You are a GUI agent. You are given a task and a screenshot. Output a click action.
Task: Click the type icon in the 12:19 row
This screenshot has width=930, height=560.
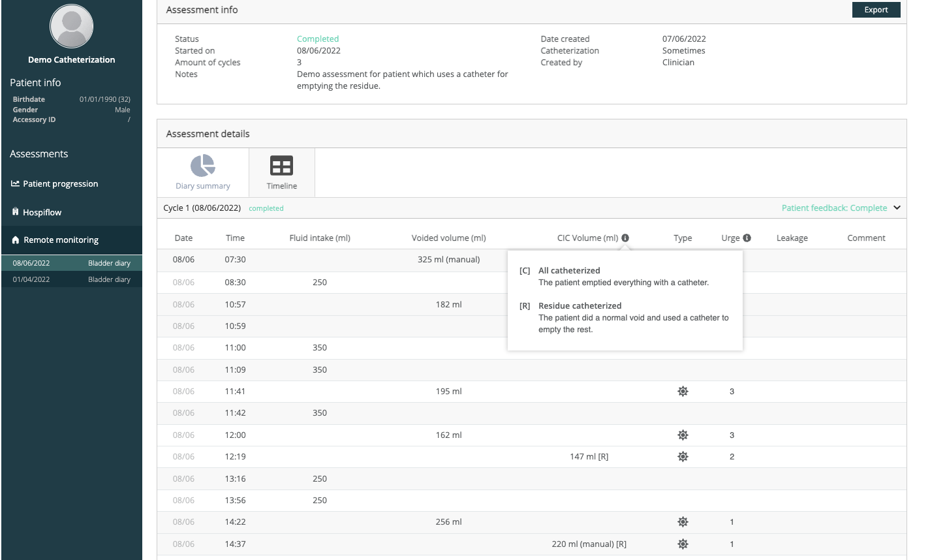(683, 457)
